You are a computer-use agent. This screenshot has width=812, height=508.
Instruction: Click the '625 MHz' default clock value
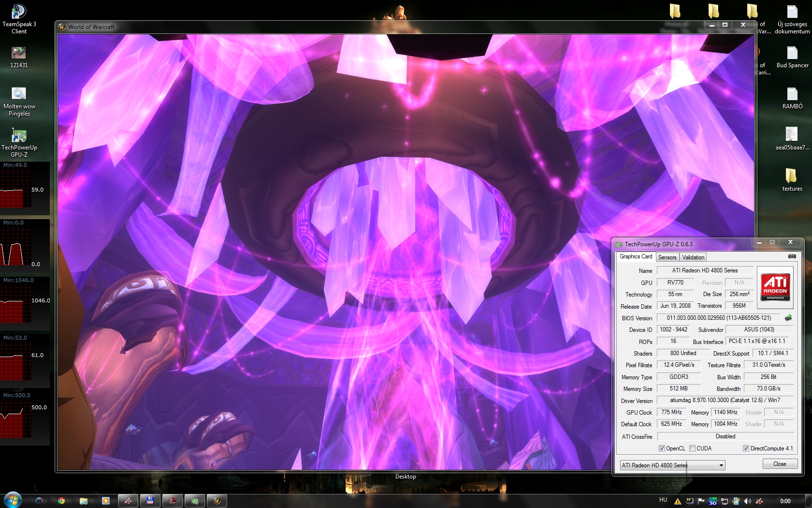coord(671,424)
